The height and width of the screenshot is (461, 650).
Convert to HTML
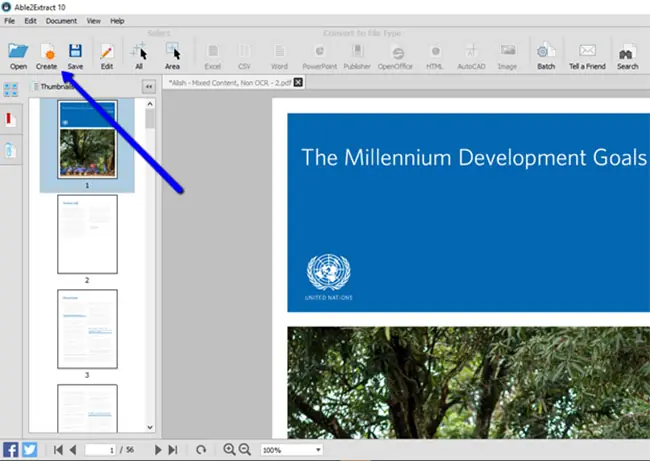coord(434,56)
